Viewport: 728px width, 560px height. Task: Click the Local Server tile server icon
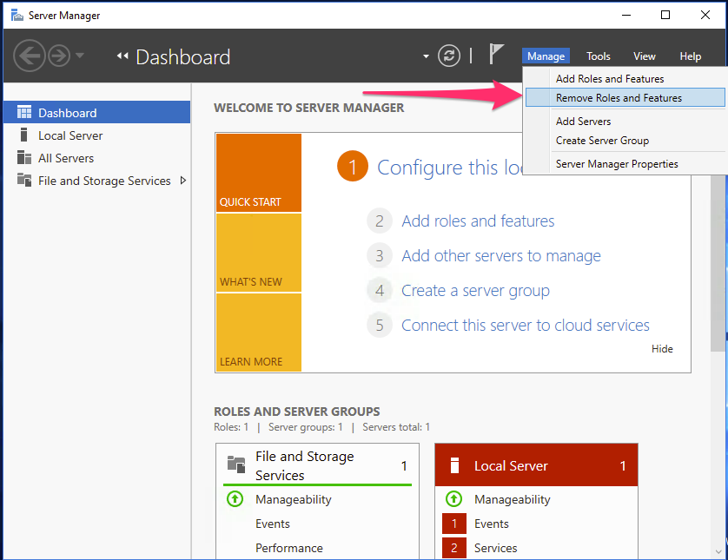454,464
